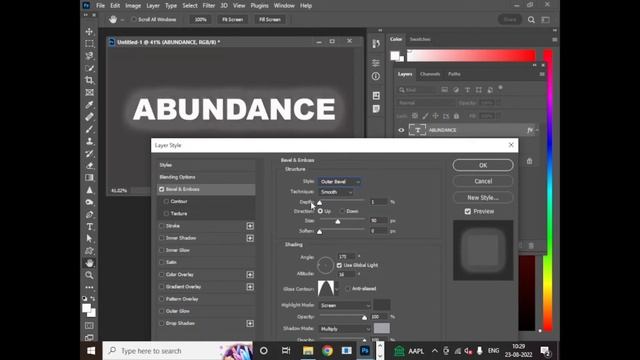Open the File menu
This screenshot has width=640, height=360.
[100, 6]
